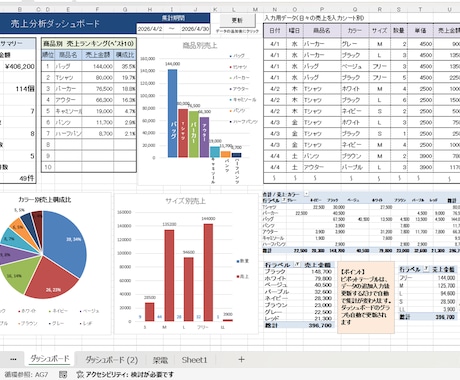The width and height of the screenshot is (460, 380).
Task: Select the end date cell 2026/4/30
Action: click(x=195, y=29)
